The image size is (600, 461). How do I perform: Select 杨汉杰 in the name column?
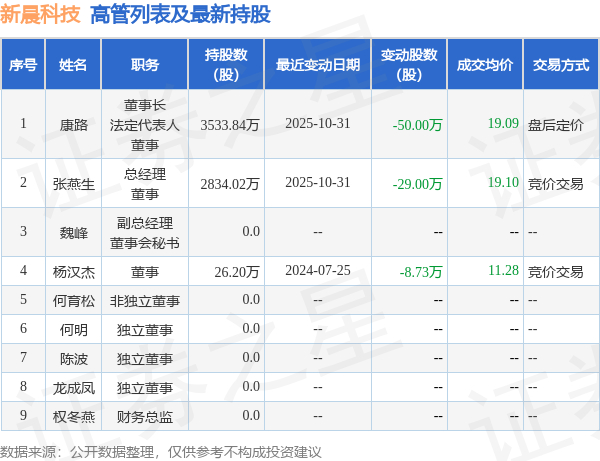click(x=73, y=272)
